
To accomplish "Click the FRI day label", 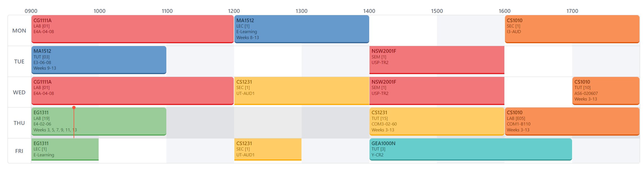I will coord(19,151).
